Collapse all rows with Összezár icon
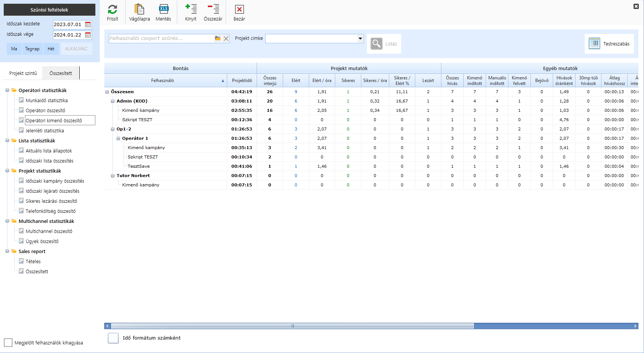Screen dimensions: 644x353 (x=213, y=10)
